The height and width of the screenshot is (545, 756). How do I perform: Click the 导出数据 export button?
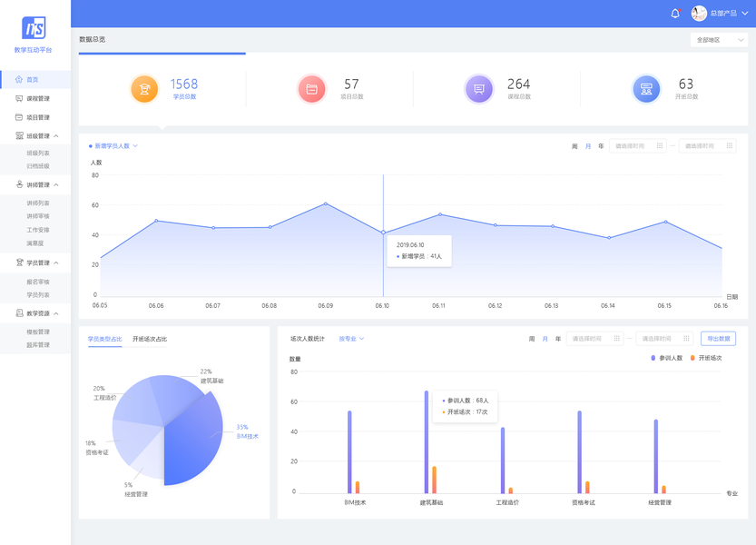(719, 339)
